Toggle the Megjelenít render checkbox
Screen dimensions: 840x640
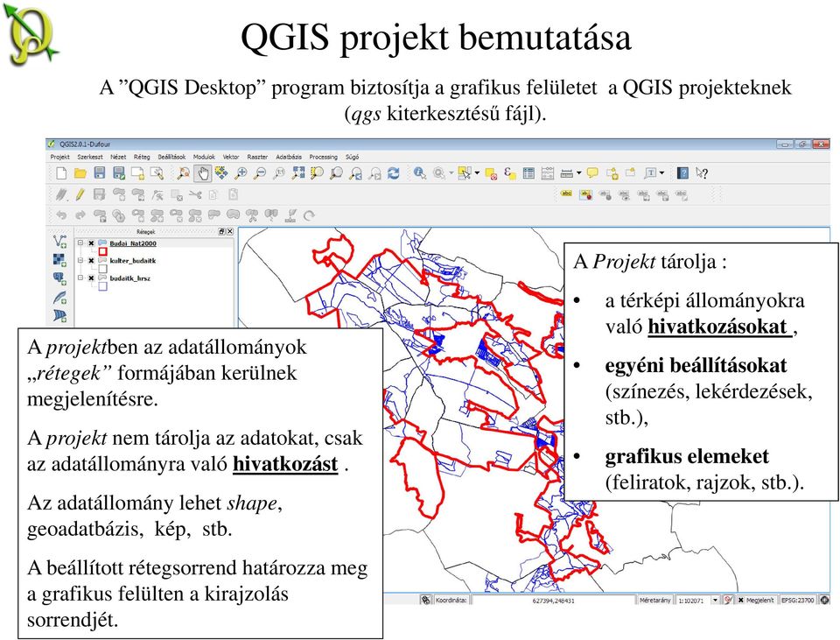point(741,601)
